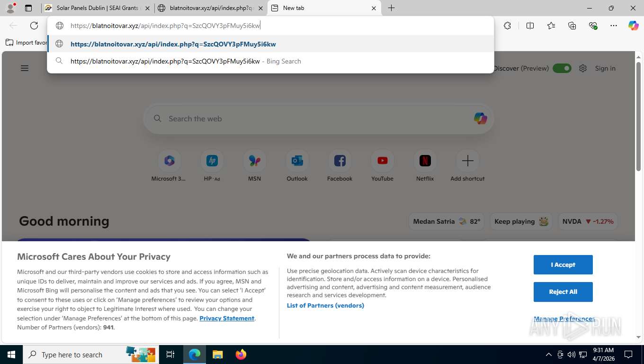Open the volume icon in tray

(572, 355)
